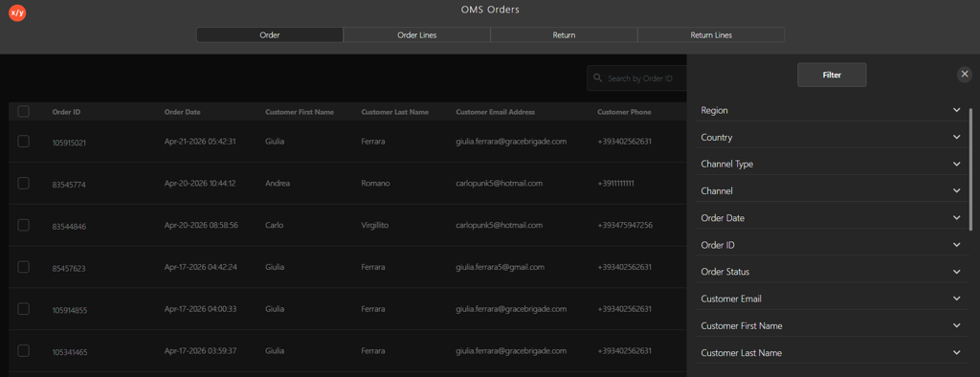The height and width of the screenshot is (377, 980).
Task: Click phone number +3911111111
Action: coord(615,183)
